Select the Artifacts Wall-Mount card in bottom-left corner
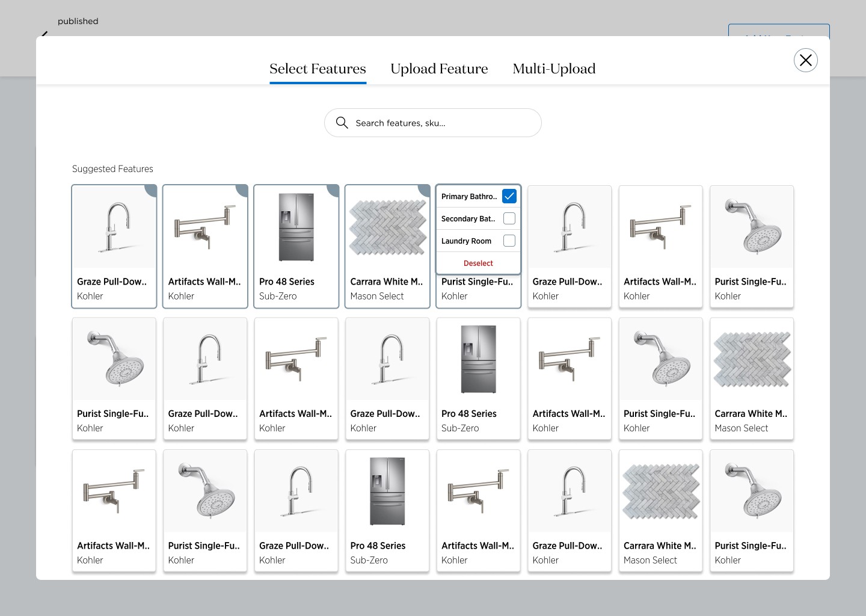 pyautogui.click(x=114, y=510)
